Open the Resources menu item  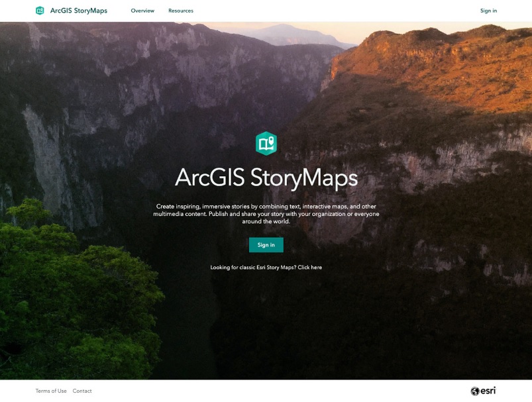pos(181,11)
